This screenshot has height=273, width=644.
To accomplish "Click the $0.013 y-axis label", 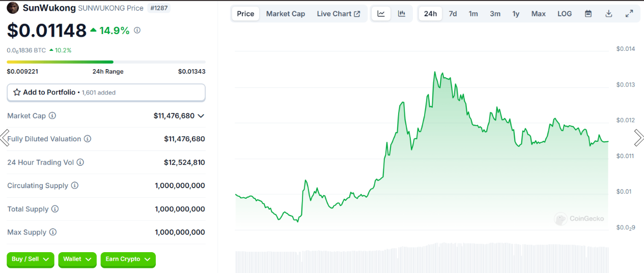I will [x=626, y=84].
